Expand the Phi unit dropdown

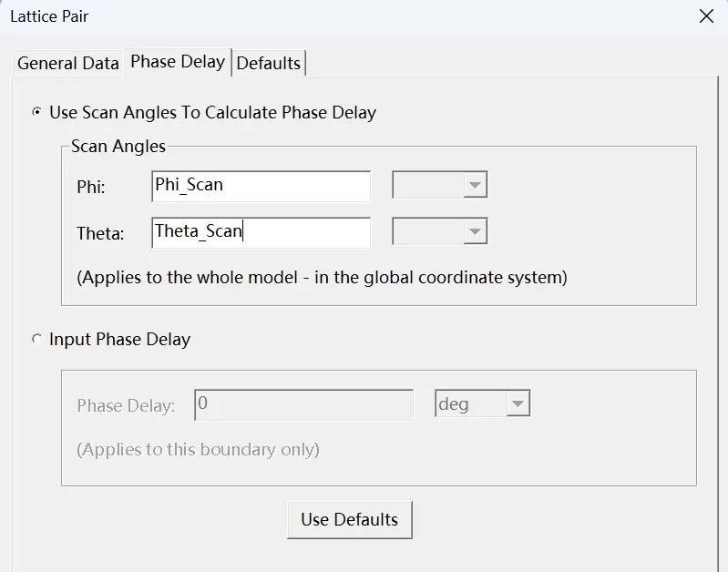click(440, 185)
